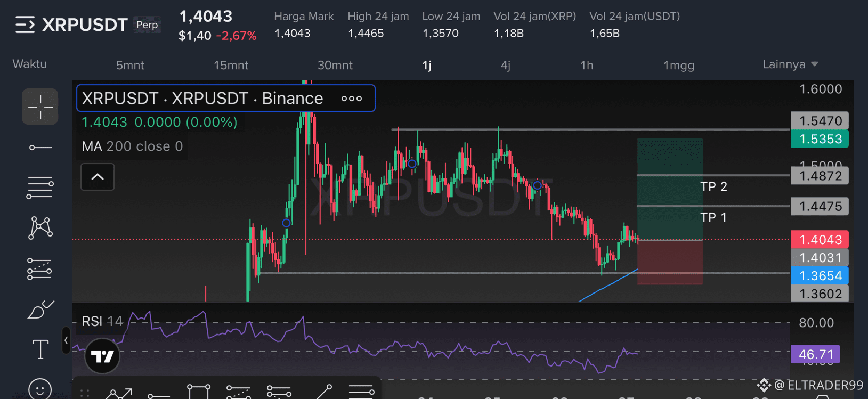Switch to the 15mnt timeframe
The width and height of the screenshot is (868, 399).
231,65
